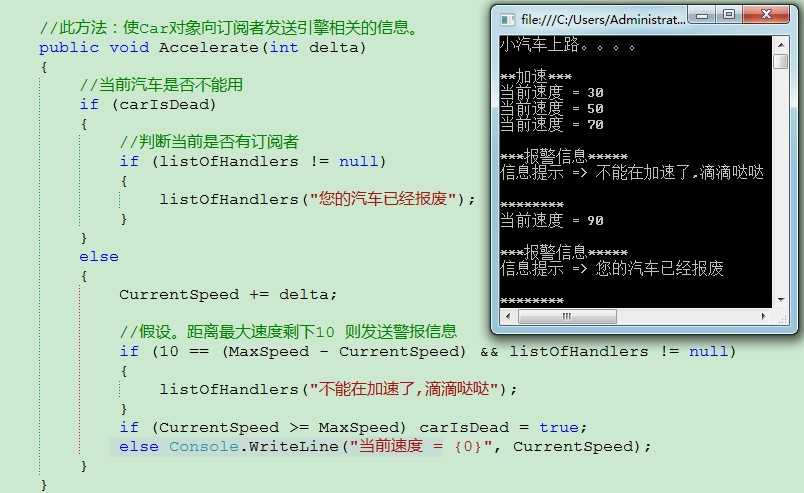
Task: Close the console window
Action: point(766,15)
